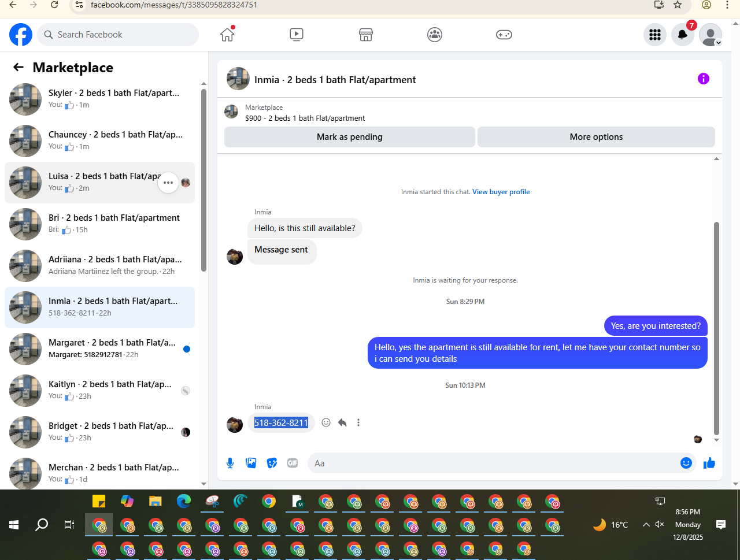Toggle the muted volume icon
Image resolution: width=740 pixels, height=560 pixels.
pyautogui.click(x=660, y=525)
